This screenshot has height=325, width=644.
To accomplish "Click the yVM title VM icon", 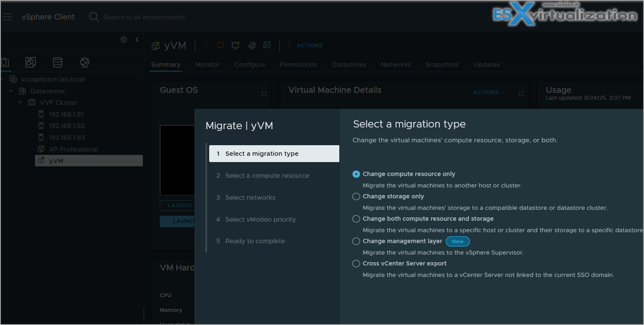I will (156, 46).
